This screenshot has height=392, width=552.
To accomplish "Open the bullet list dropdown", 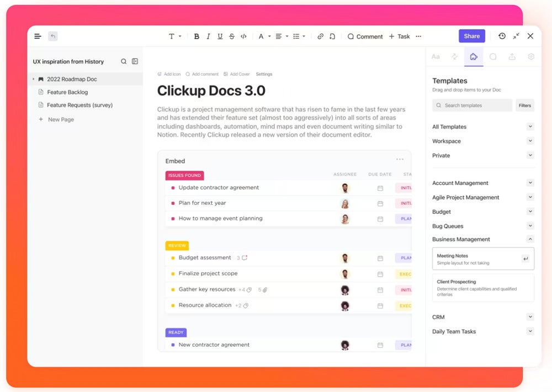I will tap(299, 36).
